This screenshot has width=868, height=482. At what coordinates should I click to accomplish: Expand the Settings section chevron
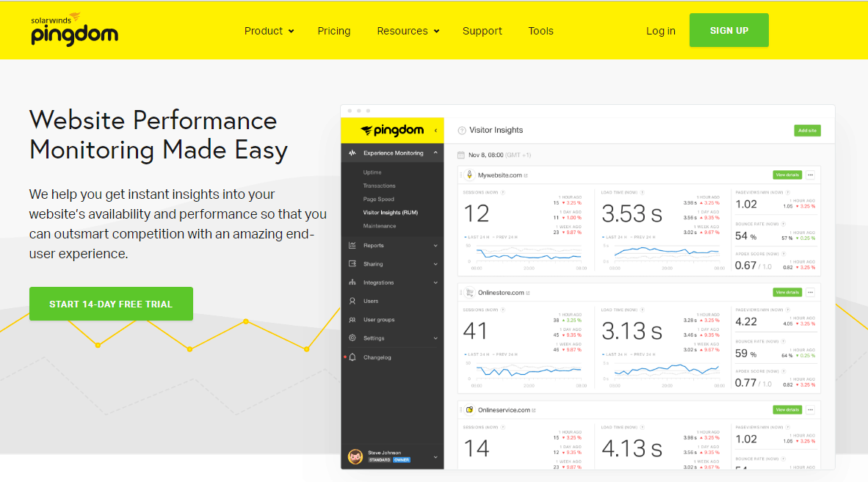tap(435, 338)
